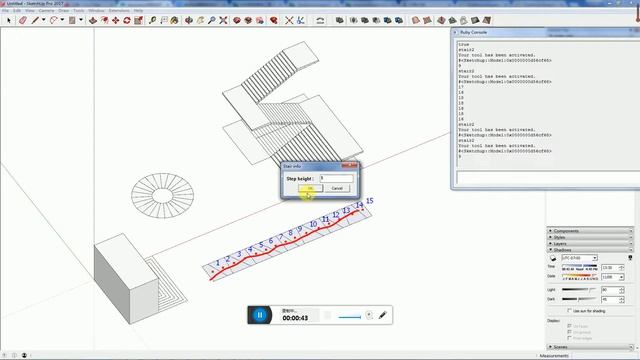
Task: Expand the Scenes tray panel
Action: [x=590, y=347]
